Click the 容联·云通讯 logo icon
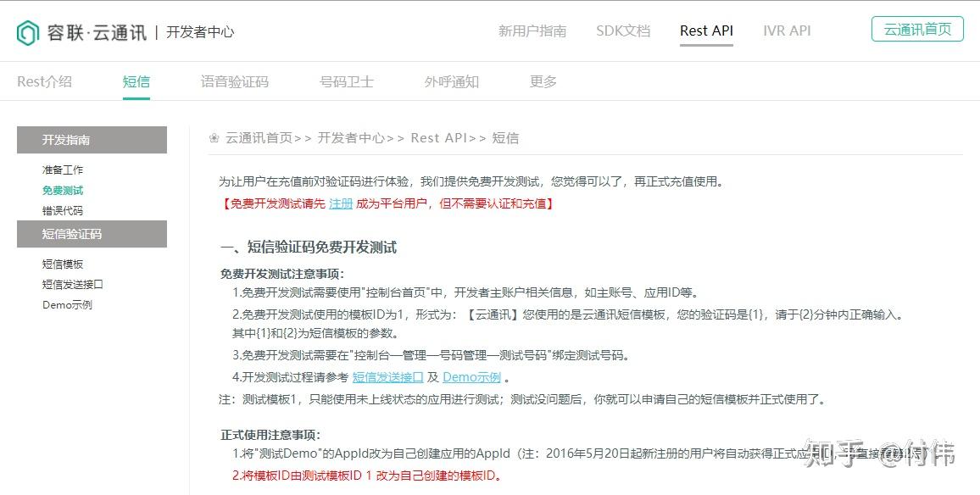 (27, 32)
